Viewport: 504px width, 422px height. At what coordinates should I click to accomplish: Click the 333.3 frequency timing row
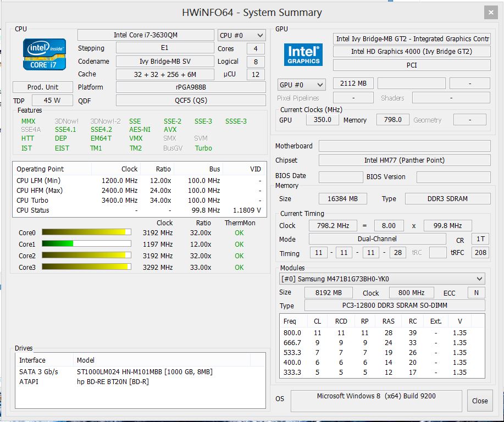click(382, 373)
